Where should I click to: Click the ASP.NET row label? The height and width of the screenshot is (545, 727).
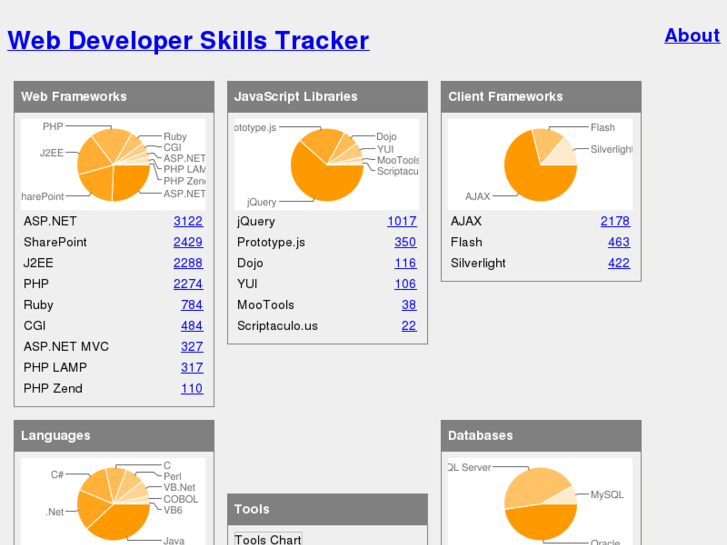click(x=50, y=221)
